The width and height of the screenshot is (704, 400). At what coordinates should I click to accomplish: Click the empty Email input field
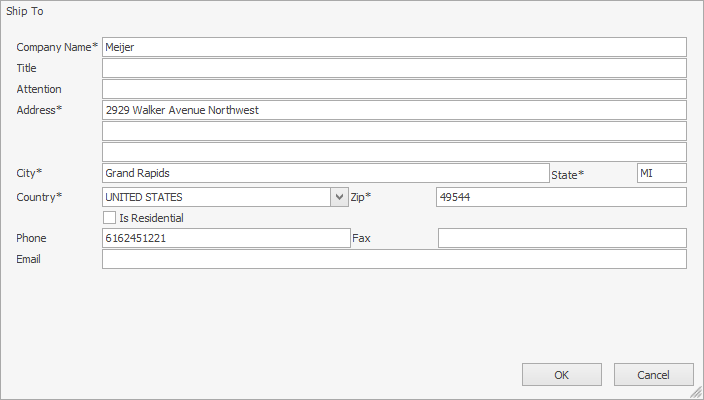394,259
